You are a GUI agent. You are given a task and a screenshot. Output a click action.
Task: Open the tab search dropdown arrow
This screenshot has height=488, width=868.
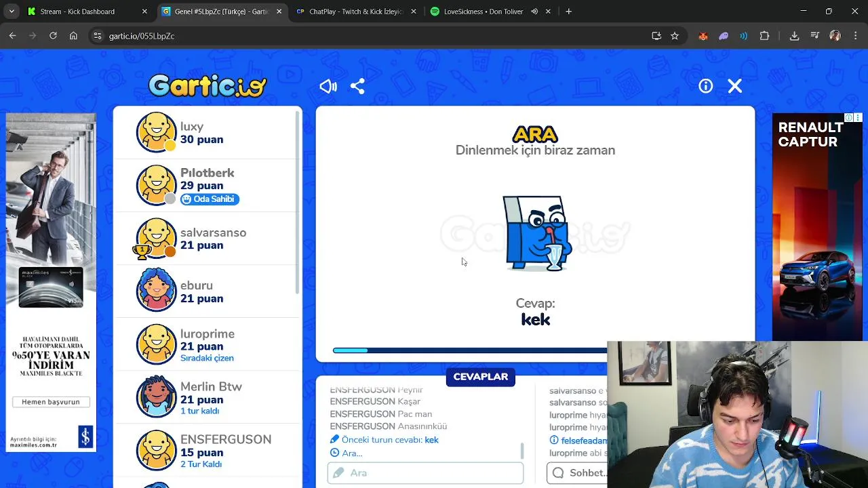[12, 12]
